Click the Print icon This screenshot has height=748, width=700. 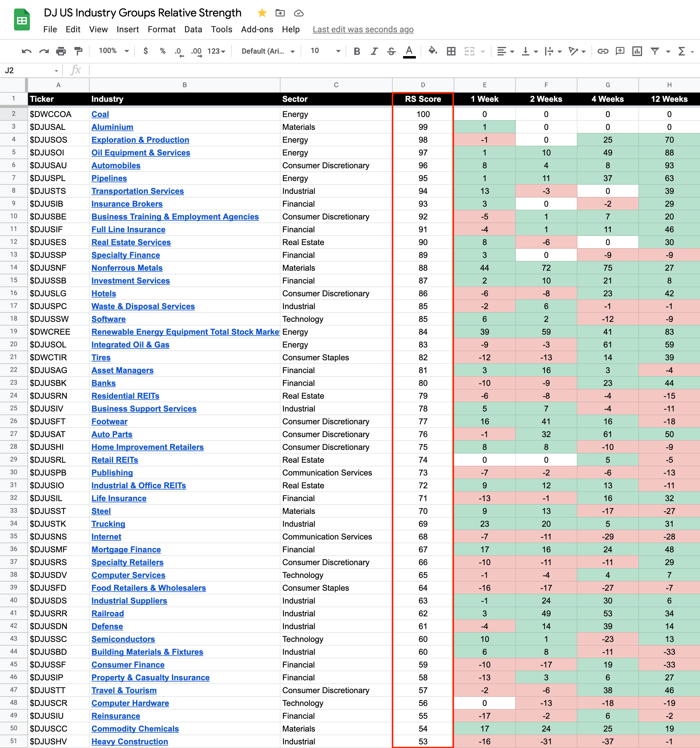61,51
